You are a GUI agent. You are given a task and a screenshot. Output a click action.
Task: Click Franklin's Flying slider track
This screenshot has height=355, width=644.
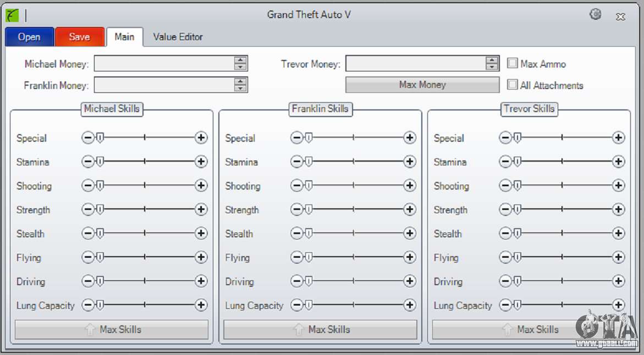pyautogui.click(x=353, y=257)
